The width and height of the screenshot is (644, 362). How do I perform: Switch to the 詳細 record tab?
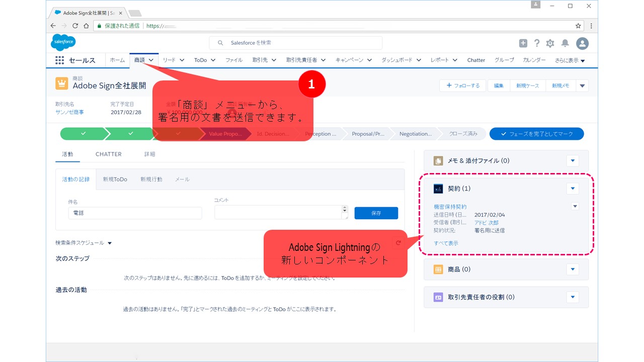[149, 154]
